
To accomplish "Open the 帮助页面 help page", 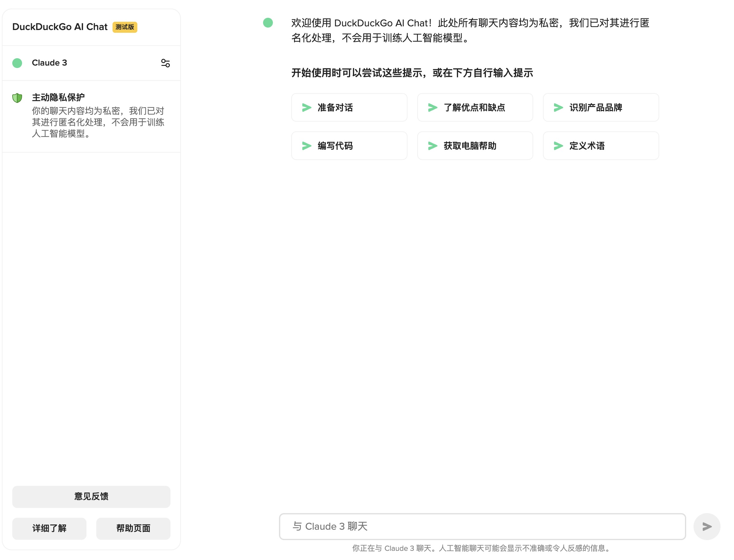I will (x=133, y=529).
